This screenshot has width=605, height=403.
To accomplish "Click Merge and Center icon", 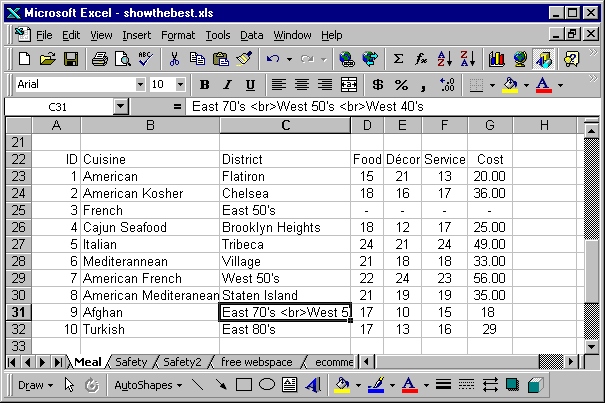I will [x=349, y=85].
